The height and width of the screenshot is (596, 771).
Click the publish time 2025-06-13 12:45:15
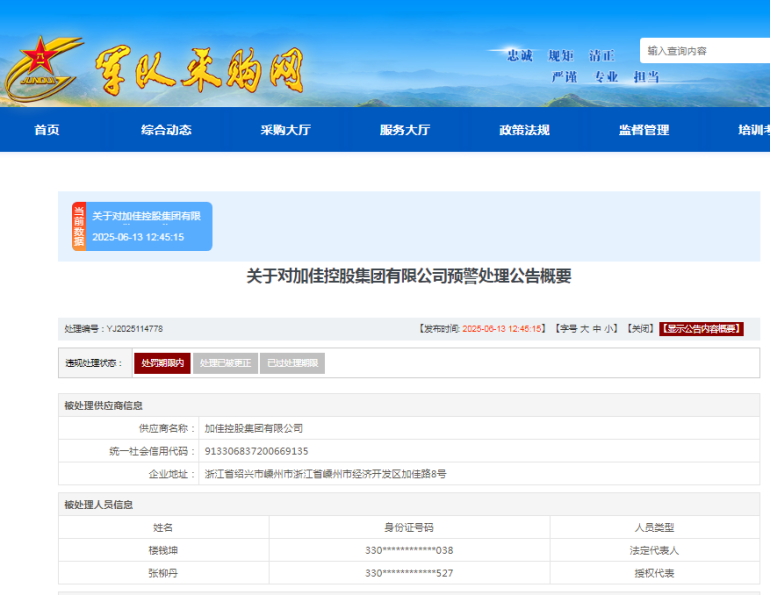[x=502, y=329]
